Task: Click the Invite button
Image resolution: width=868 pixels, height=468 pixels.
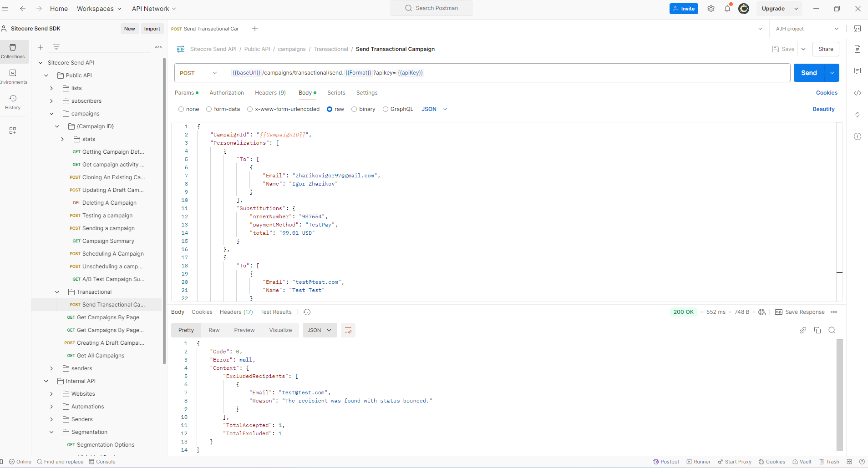Action: (684, 9)
